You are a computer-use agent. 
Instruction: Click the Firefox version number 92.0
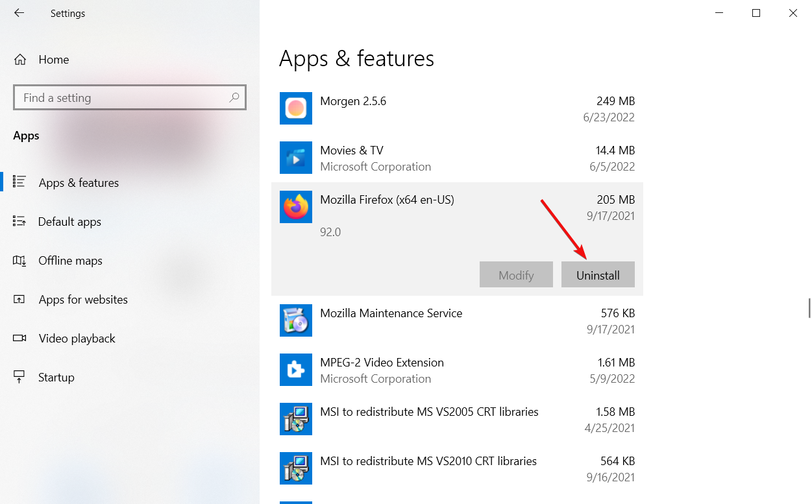click(330, 232)
